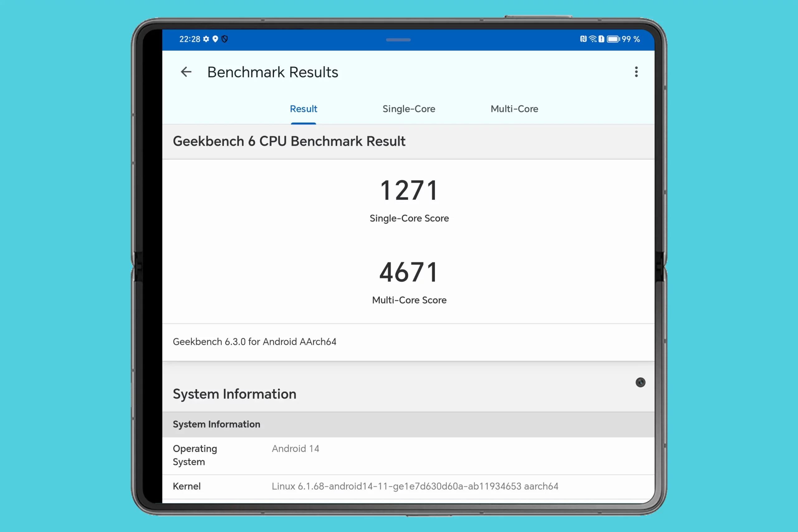The image size is (798, 532).
Task: Tap the back arrow in the header
Action: 186,72
